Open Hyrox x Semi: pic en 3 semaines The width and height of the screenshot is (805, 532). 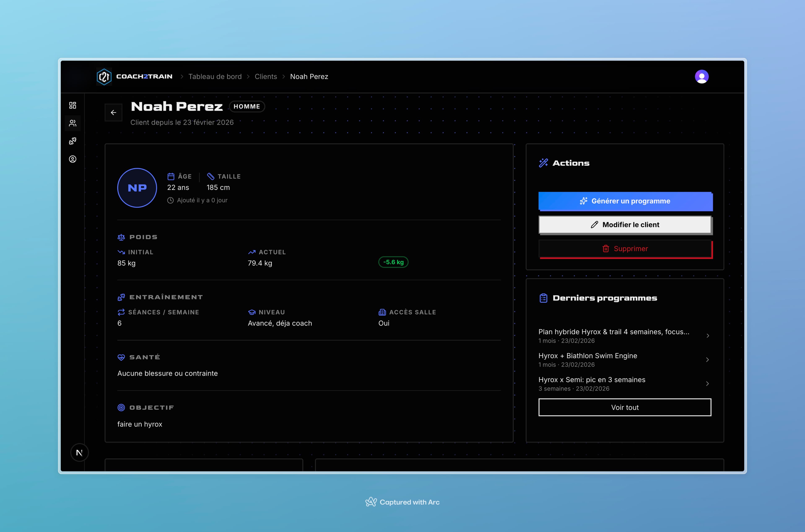point(592,380)
